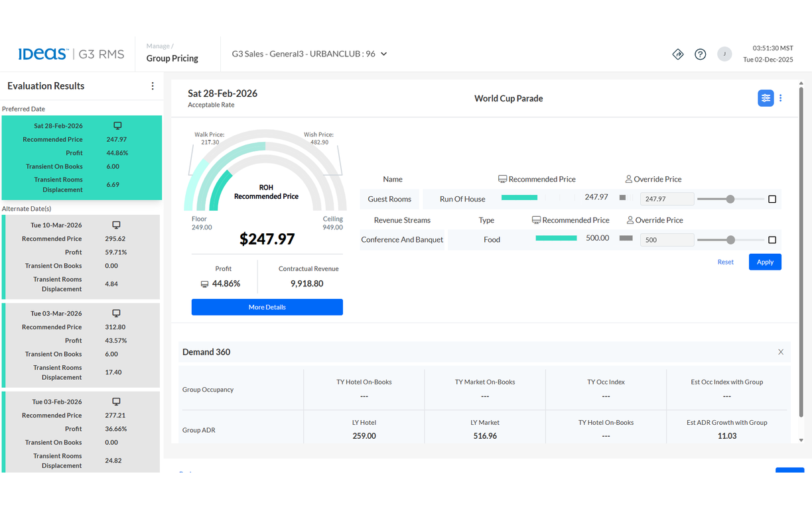
Task: Click monitor icon on Tue 03-Feb-2026 card
Action: pyautogui.click(x=116, y=401)
